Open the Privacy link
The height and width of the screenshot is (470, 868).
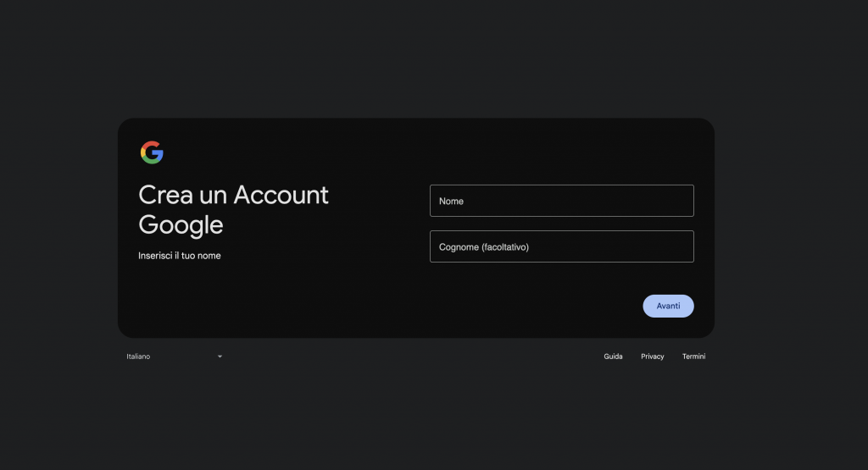tap(652, 357)
